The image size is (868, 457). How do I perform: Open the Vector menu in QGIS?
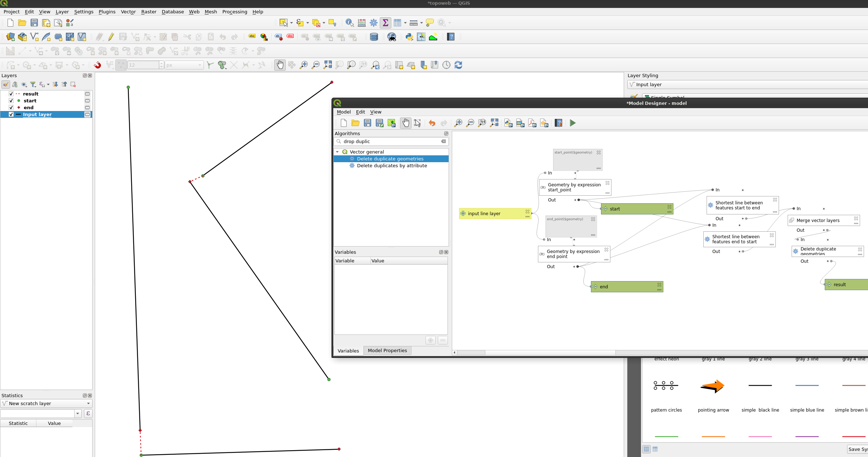pos(128,12)
